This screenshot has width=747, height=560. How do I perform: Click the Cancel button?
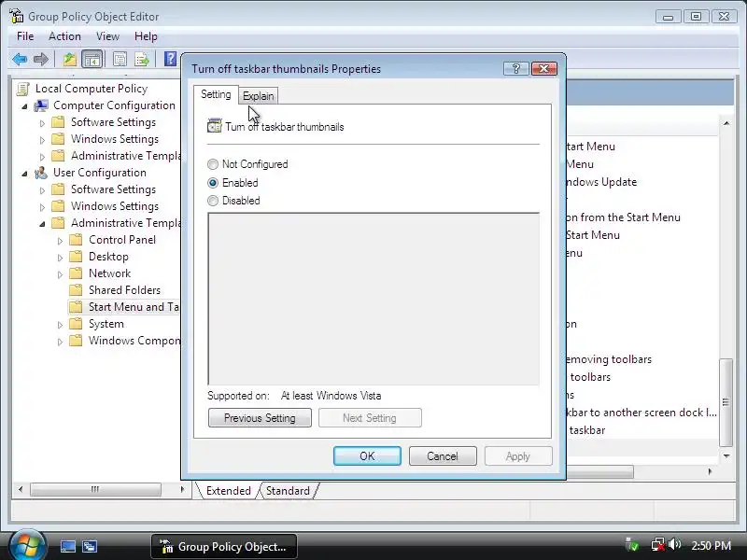click(443, 456)
